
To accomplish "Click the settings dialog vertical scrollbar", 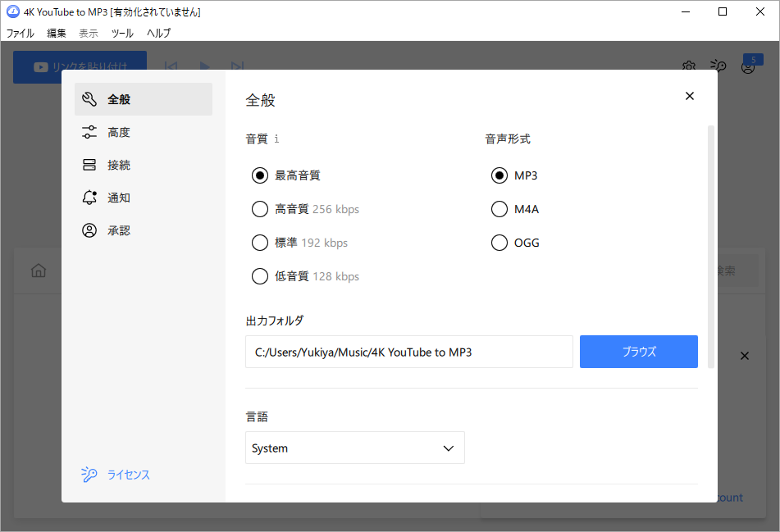I will pyautogui.click(x=711, y=247).
